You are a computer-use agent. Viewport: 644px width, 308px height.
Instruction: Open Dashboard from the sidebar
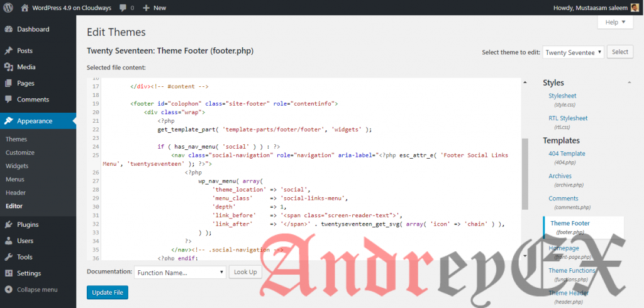coord(33,30)
